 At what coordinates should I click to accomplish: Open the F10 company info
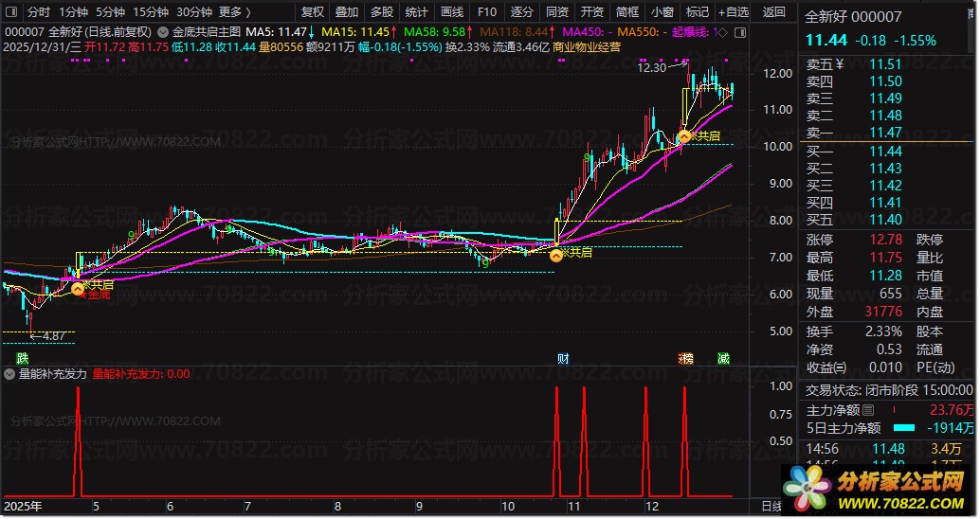pyautogui.click(x=487, y=12)
